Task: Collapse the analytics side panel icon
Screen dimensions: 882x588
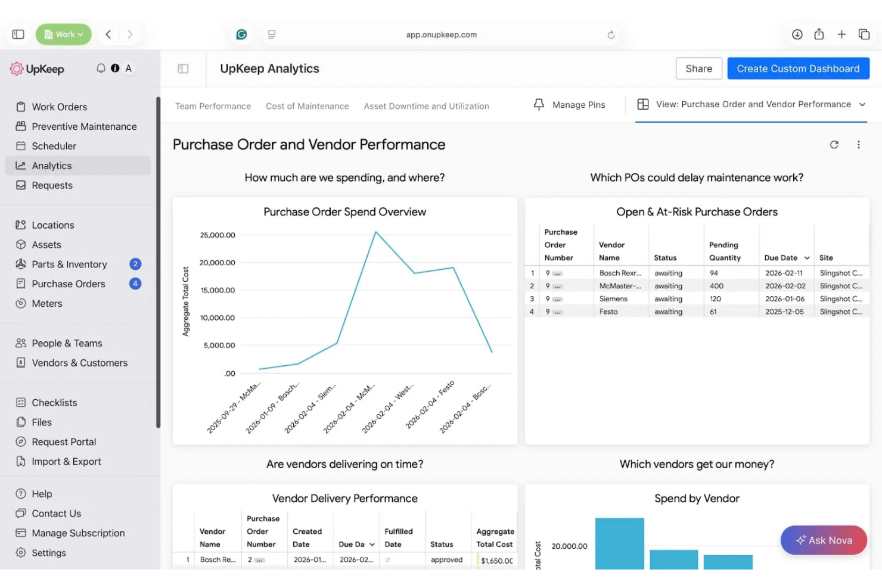Action: (x=183, y=69)
